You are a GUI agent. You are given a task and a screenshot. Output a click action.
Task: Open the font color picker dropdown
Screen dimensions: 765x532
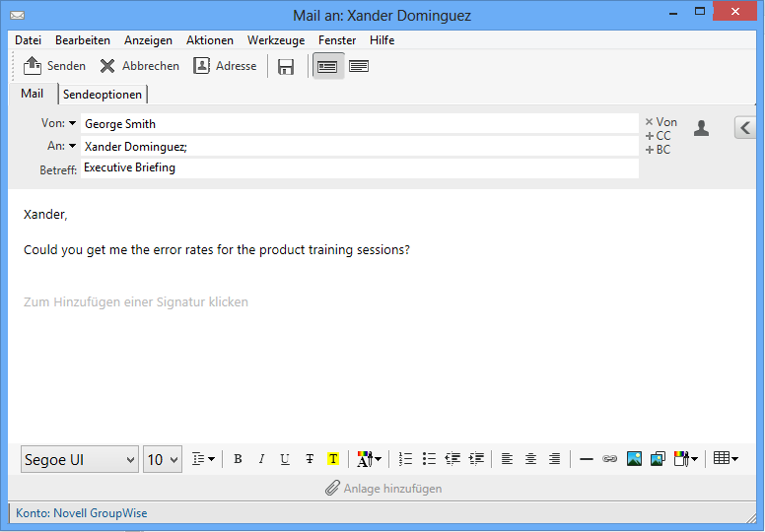369,459
